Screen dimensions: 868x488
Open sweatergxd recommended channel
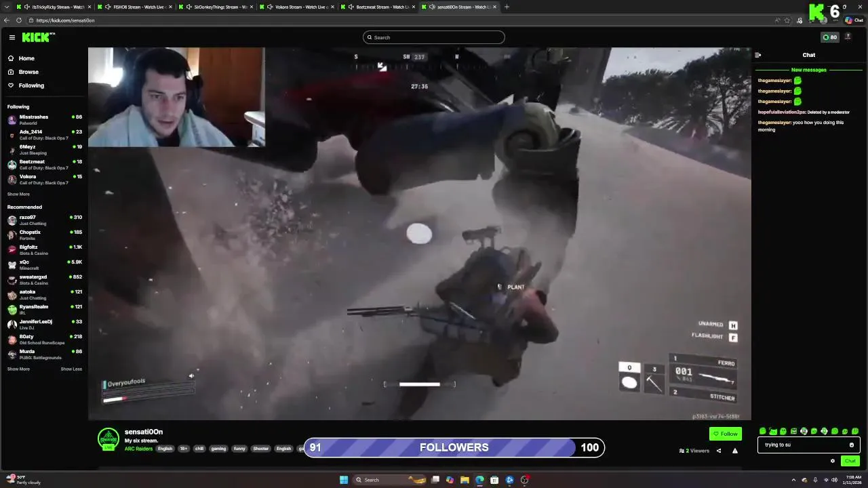[44, 280]
